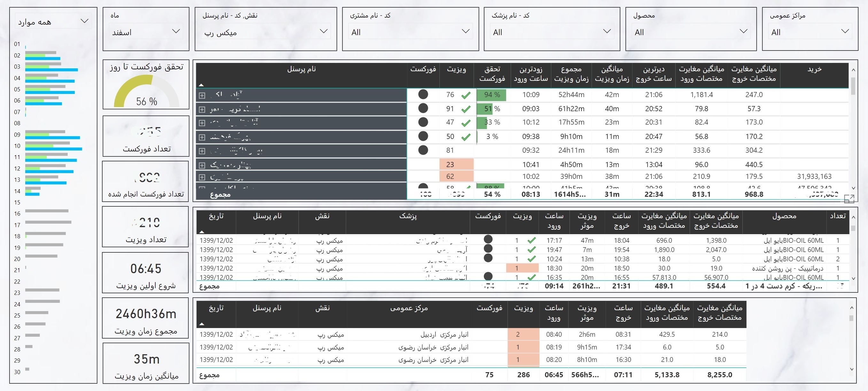Click the دیرترین ساعت خروج column header
This screenshot has width=868, height=391.
click(x=653, y=74)
